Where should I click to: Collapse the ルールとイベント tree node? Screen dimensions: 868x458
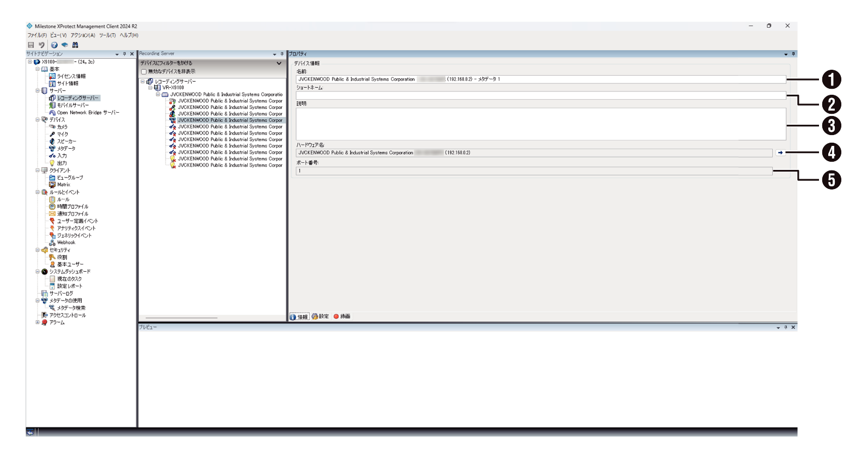[38, 192]
